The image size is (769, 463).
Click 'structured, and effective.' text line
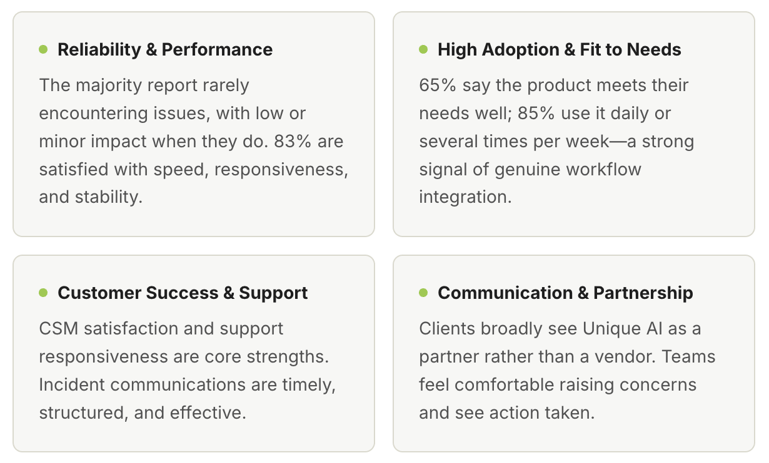[x=142, y=412]
